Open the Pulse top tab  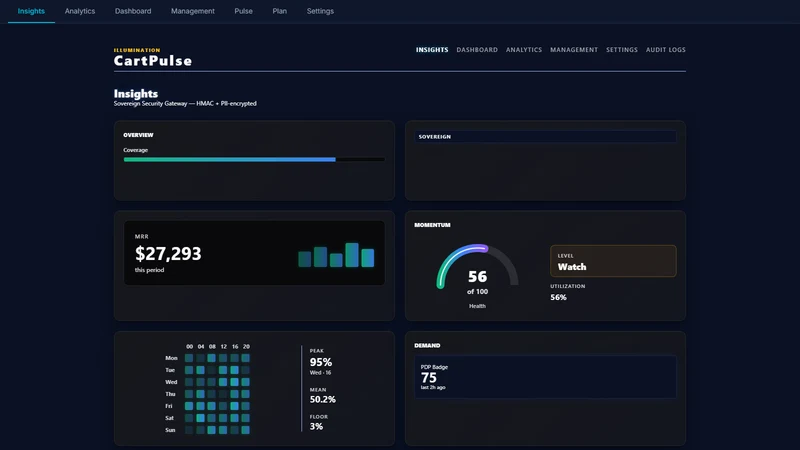pyautogui.click(x=243, y=11)
